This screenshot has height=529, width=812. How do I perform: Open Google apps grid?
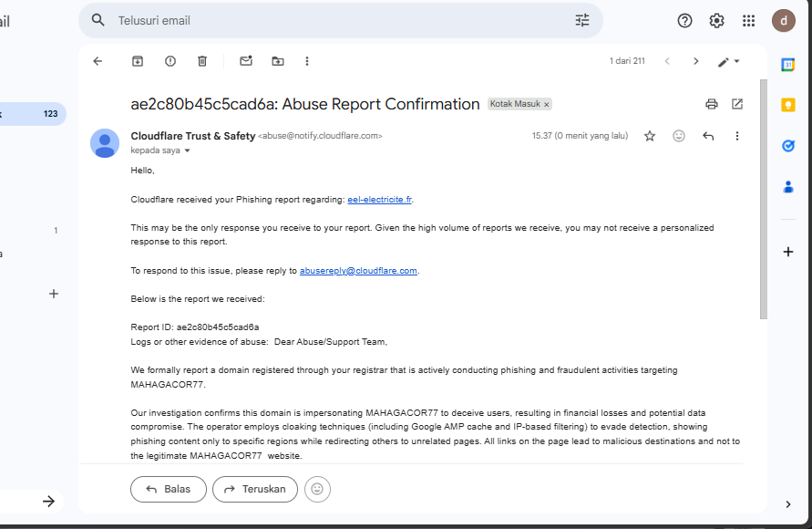748,21
